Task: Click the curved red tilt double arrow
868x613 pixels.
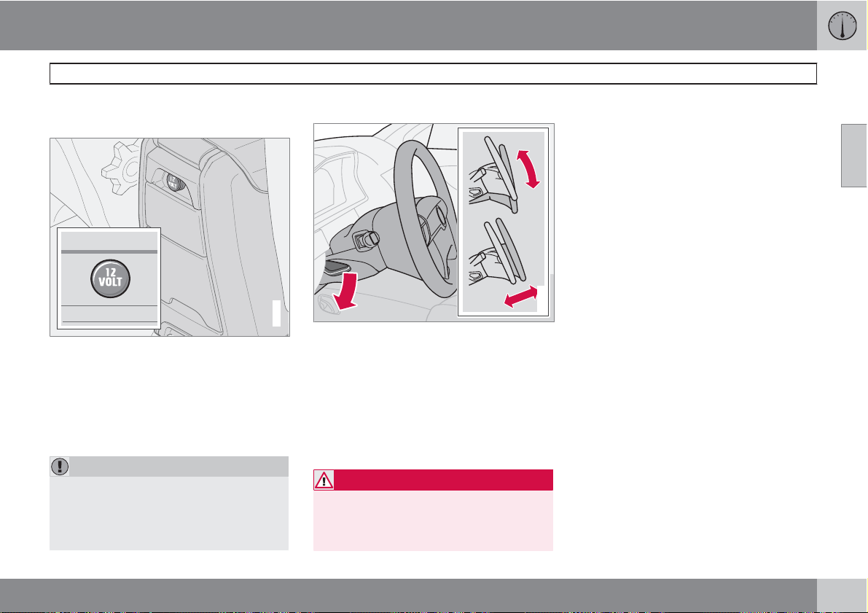Action: [x=528, y=170]
